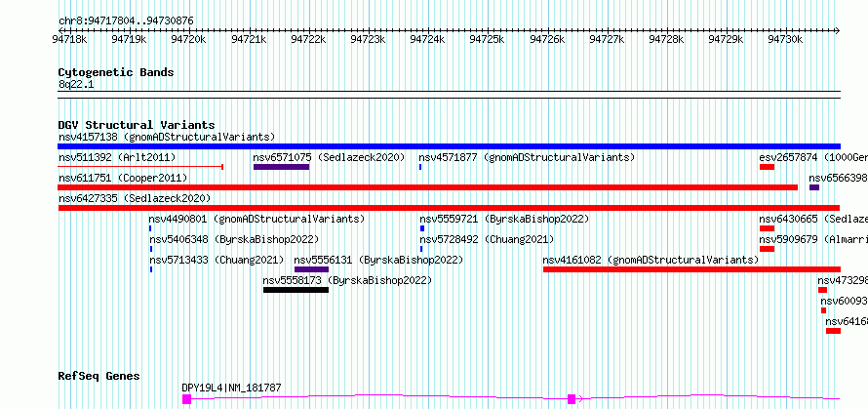Open the nsv611751 (Cooper2011) label

tap(123, 178)
